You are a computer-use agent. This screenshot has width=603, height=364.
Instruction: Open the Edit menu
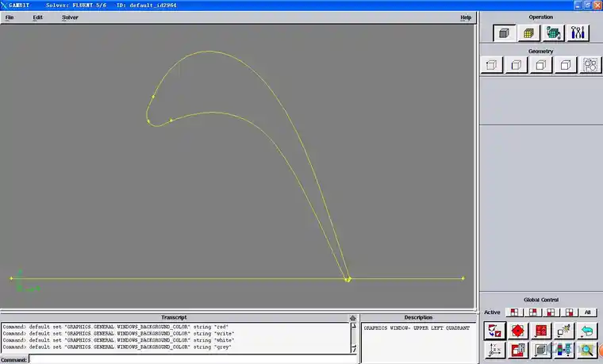point(38,17)
